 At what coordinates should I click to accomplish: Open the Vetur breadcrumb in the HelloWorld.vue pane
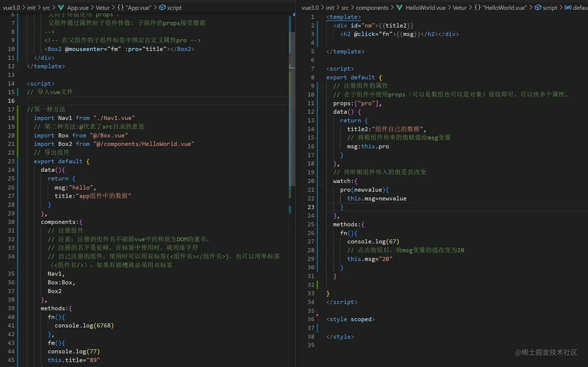[x=460, y=7]
